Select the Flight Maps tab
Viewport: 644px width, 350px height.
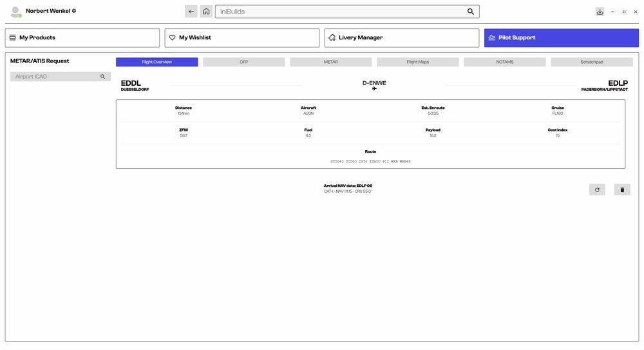point(417,62)
